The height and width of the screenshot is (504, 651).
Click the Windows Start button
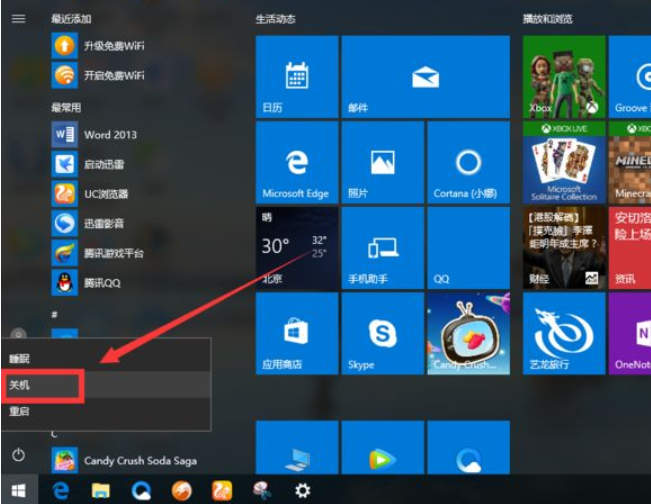tap(18, 490)
